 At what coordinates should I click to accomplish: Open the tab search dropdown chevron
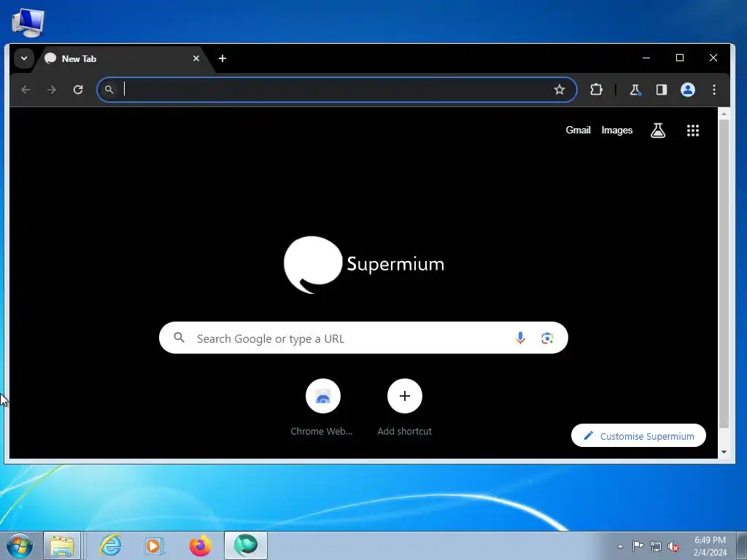coord(24,58)
